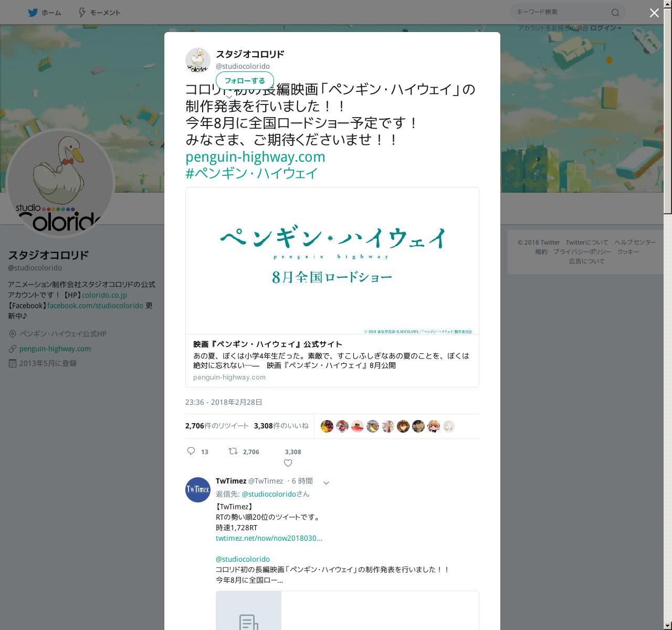
Task: Like the tweet with heart icon
Action: [288, 463]
